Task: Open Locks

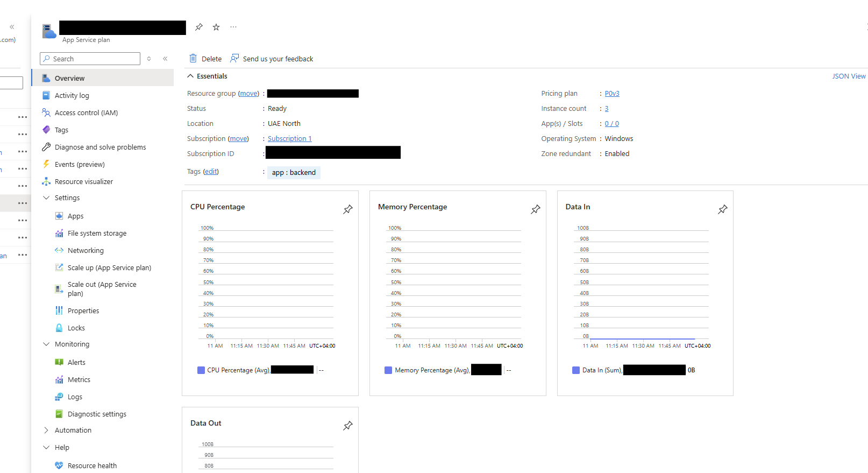Action: pyautogui.click(x=76, y=328)
